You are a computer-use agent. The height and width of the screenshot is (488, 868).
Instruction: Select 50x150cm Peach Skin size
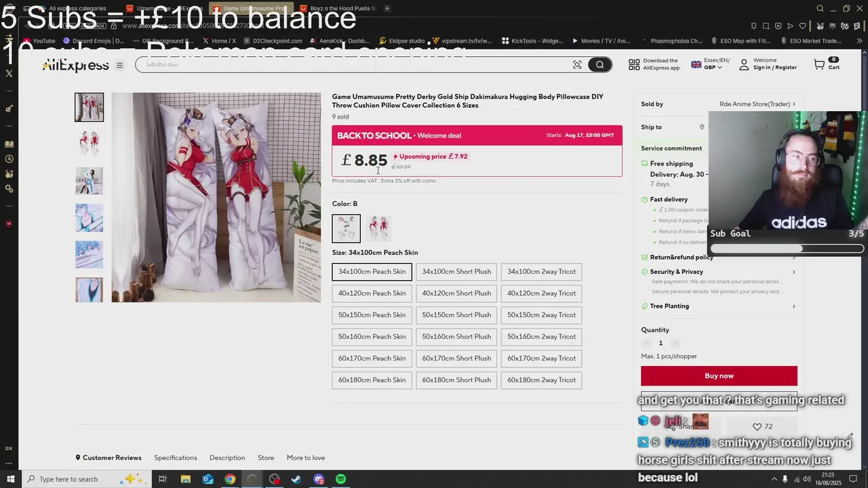pos(372,315)
